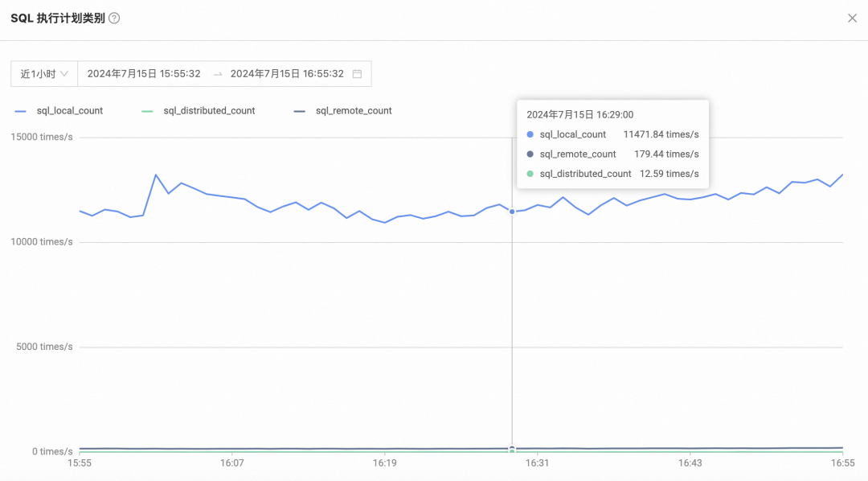Hide the sql_distributed_count series via legend label
Screen dimensions: 868x481
tap(209, 111)
